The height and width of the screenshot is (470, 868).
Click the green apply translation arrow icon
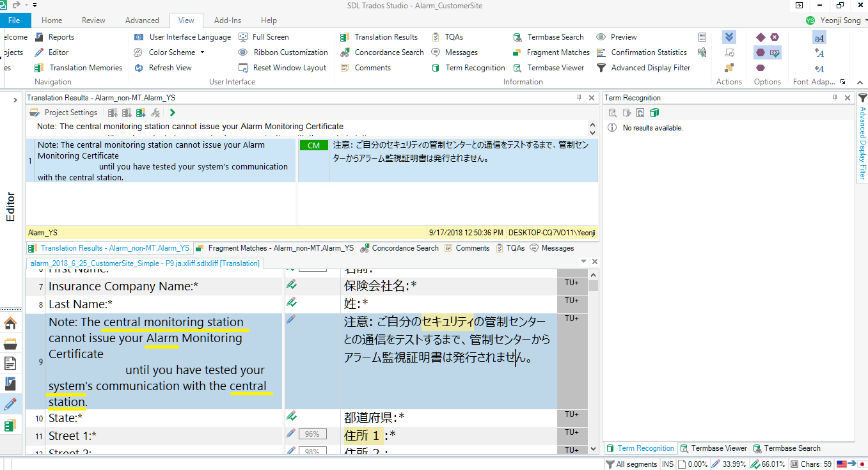coord(173,113)
